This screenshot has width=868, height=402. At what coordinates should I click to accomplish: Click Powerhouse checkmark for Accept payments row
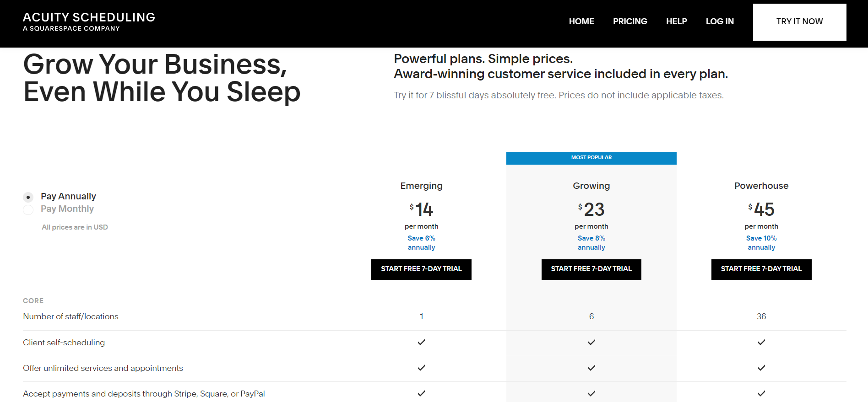click(761, 393)
